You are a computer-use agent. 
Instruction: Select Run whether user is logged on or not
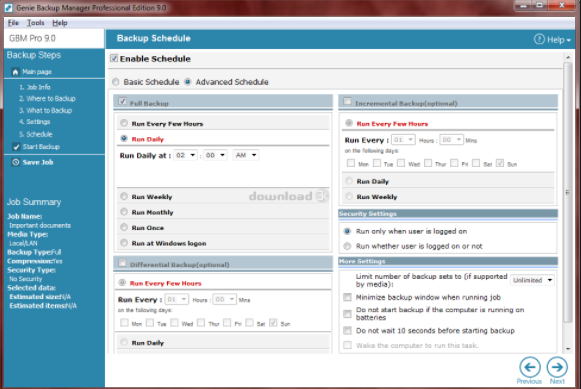pyautogui.click(x=347, y=246)
